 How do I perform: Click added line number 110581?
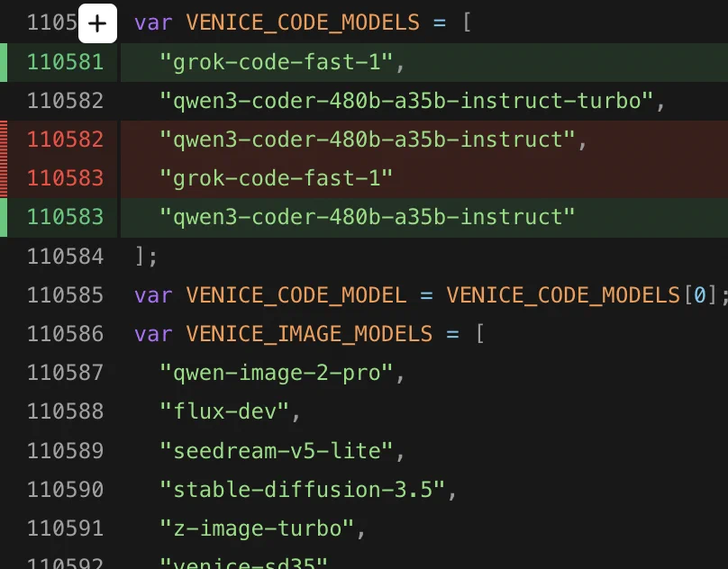coord(65,62)
